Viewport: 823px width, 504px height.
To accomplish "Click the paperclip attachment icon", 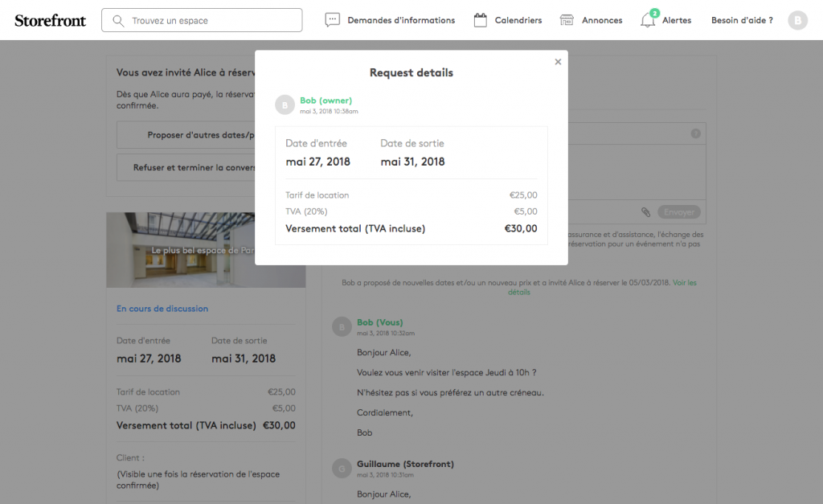I will [x=645, y=212].
